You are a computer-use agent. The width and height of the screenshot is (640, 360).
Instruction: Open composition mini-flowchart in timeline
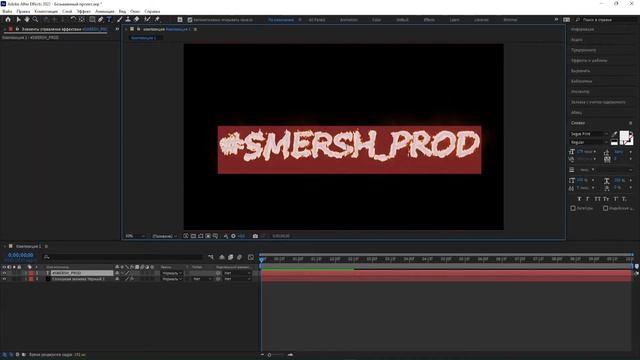[211, 257]
